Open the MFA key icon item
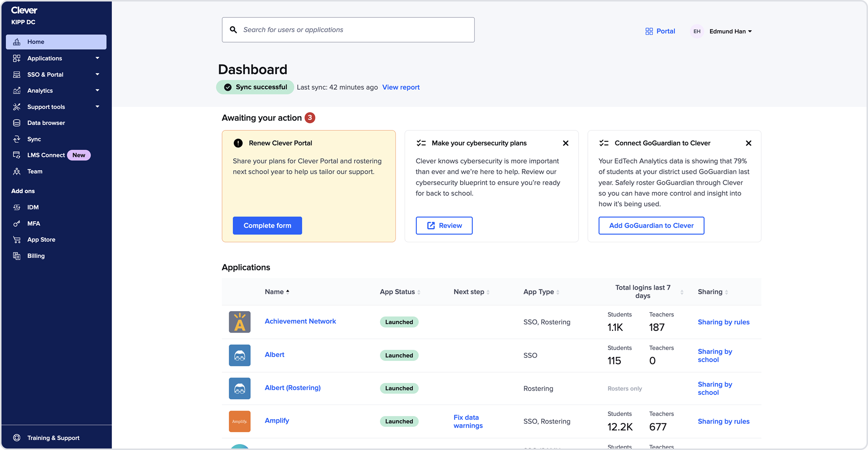The image size is (868, 450). (17, 224)
